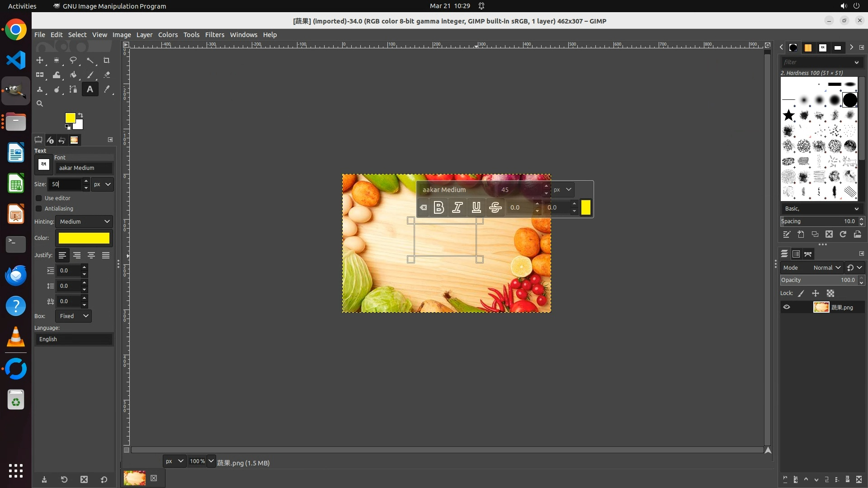Toggle bold in floating text toolbar
This screenshot has width=868, height=488.
[x=439, y=207]
